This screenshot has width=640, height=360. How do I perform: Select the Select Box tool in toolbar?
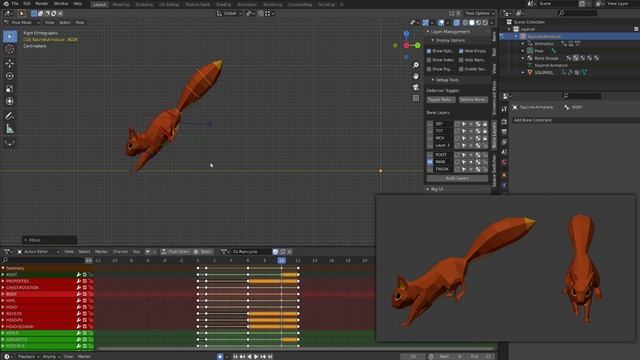point(10,36)
